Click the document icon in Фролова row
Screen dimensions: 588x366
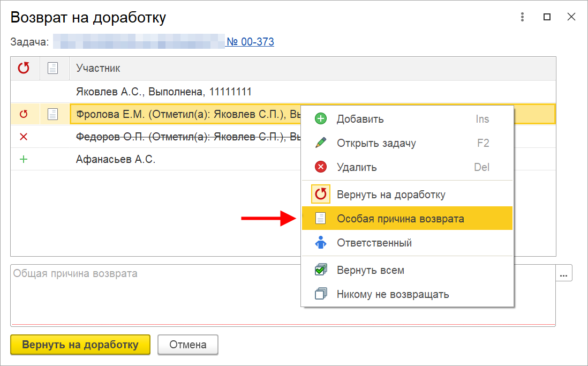point(52,114)
